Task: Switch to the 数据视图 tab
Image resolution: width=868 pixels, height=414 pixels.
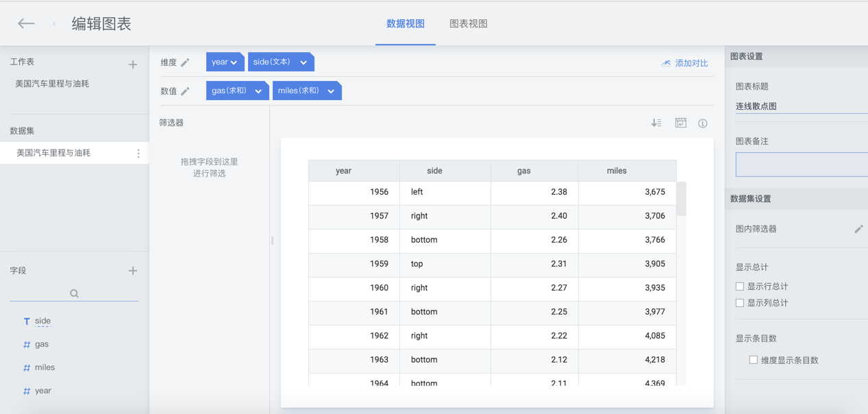Action: point(406,24)
